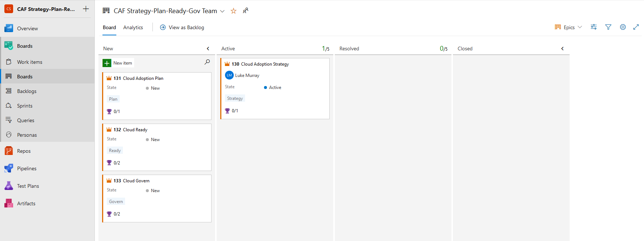Screen dimensions: 644x241
Task: Click the green plus New item icon
Action: click(107, 63)
